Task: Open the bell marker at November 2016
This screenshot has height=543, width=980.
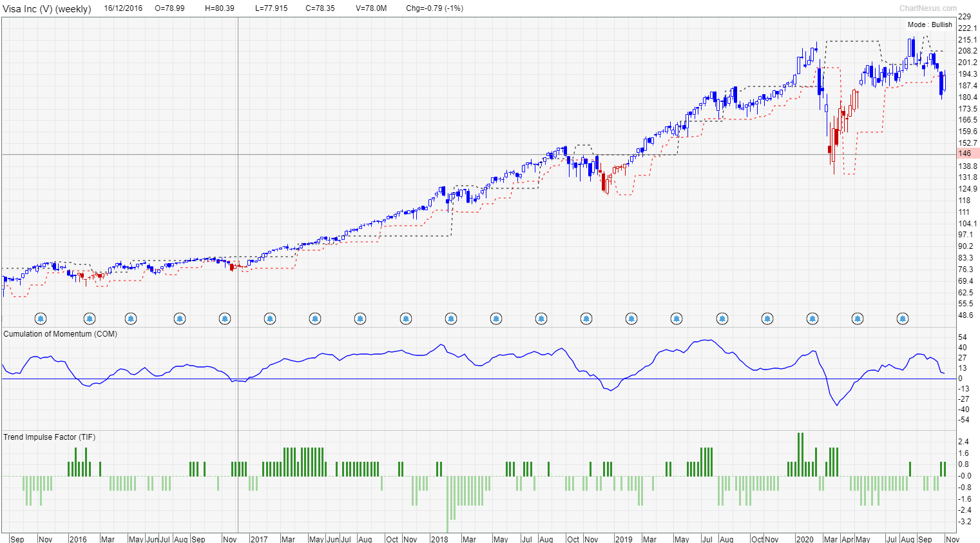Action: pyautogui.click(x=225, y=319)
